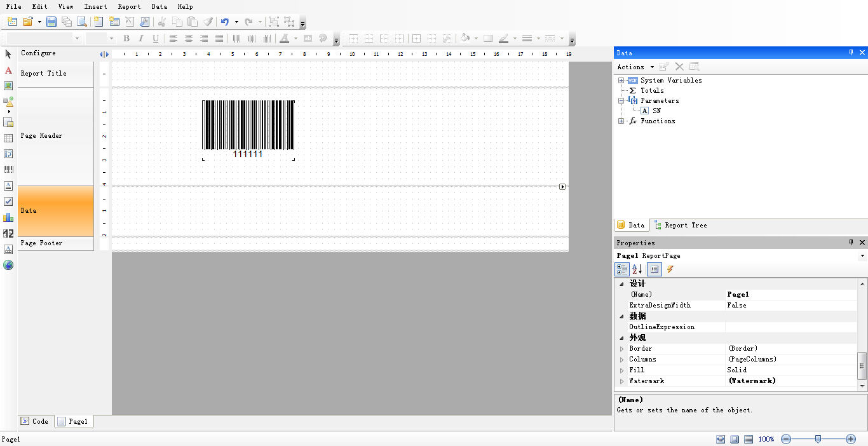
Task: Open Print Preview with the magnifier icon
Action: pyautogui.click(x=82, y=22)
